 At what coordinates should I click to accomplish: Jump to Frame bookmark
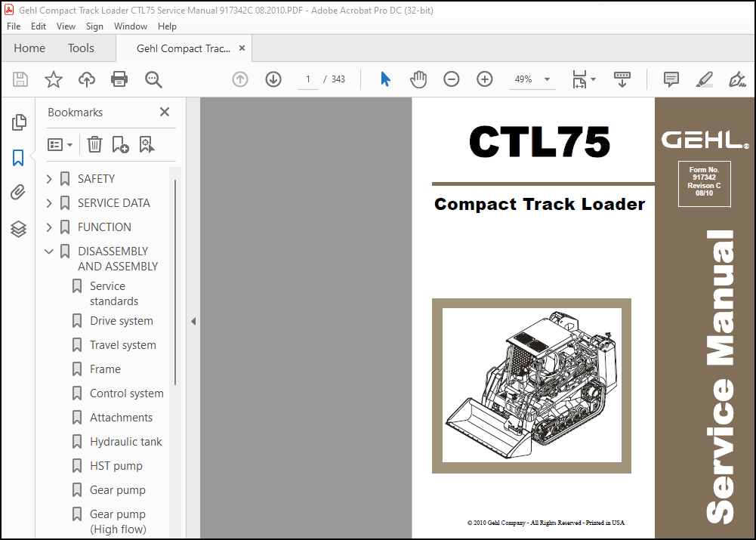click(105, 369)
